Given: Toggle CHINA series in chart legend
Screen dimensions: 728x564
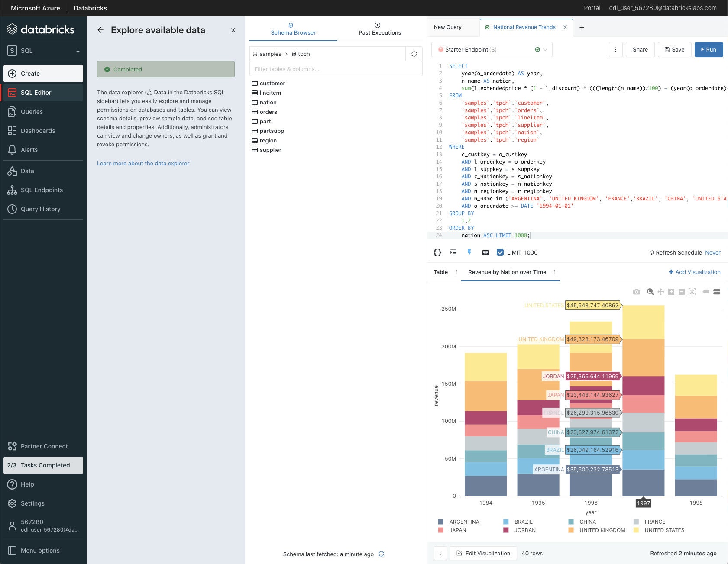Looking at the screenshot, I should coord(582,522).
